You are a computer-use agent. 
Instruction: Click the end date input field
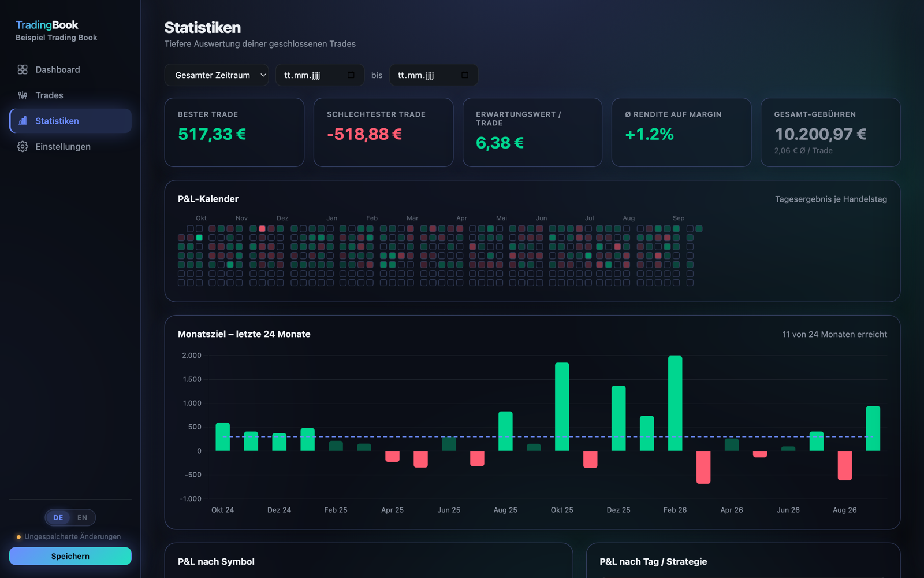(x=434, y=75)
